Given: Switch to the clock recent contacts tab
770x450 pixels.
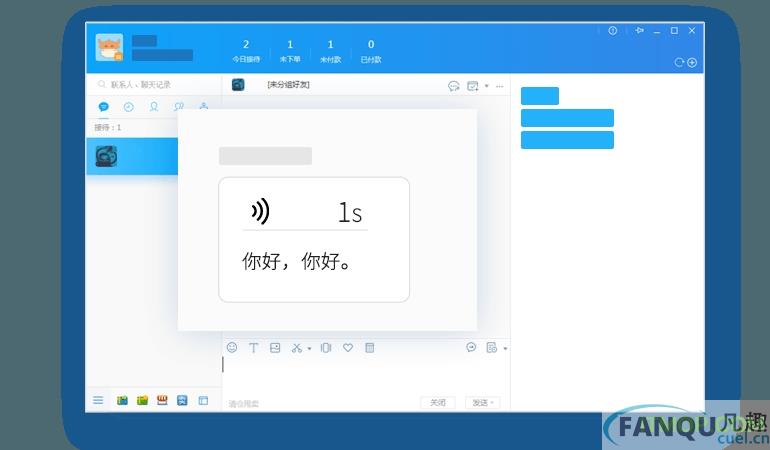Looking at the screenshot, I should 129,107.
